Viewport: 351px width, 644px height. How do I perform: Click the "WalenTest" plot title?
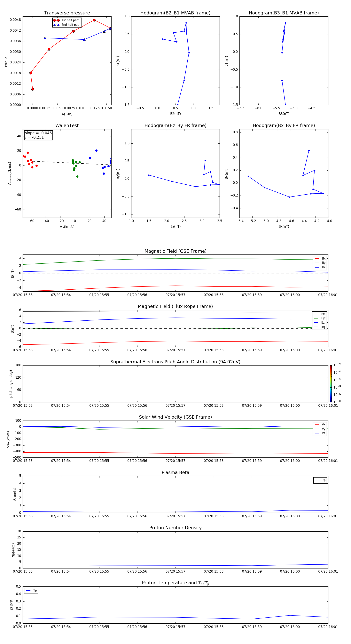[67, 125]
